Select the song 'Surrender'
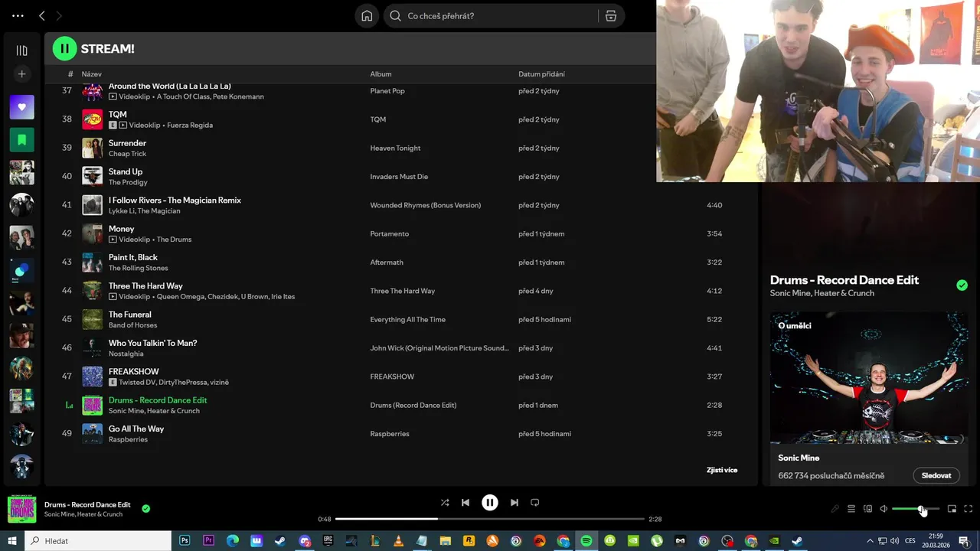The width and height of the screenshot is (980, 551). [127, 143]
